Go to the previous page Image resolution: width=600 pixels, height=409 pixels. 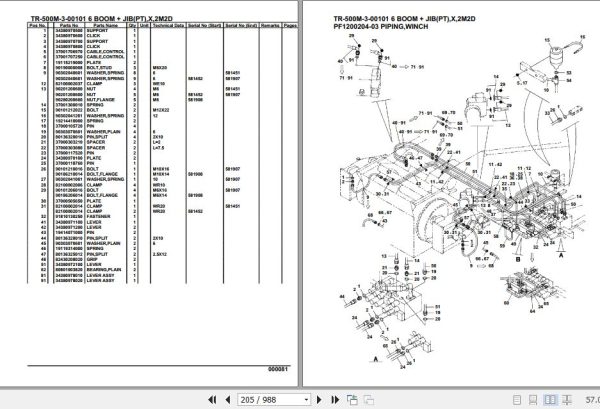pos(228,400)
